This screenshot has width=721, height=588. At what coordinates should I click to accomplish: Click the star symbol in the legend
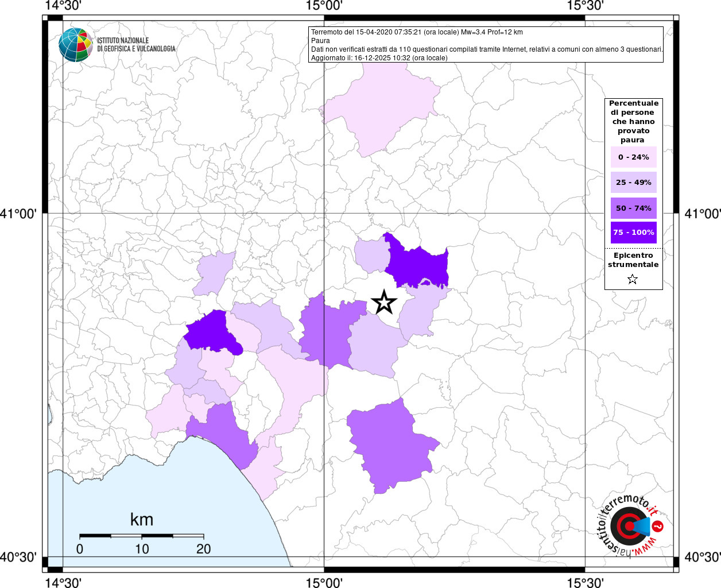coord(633,280)
